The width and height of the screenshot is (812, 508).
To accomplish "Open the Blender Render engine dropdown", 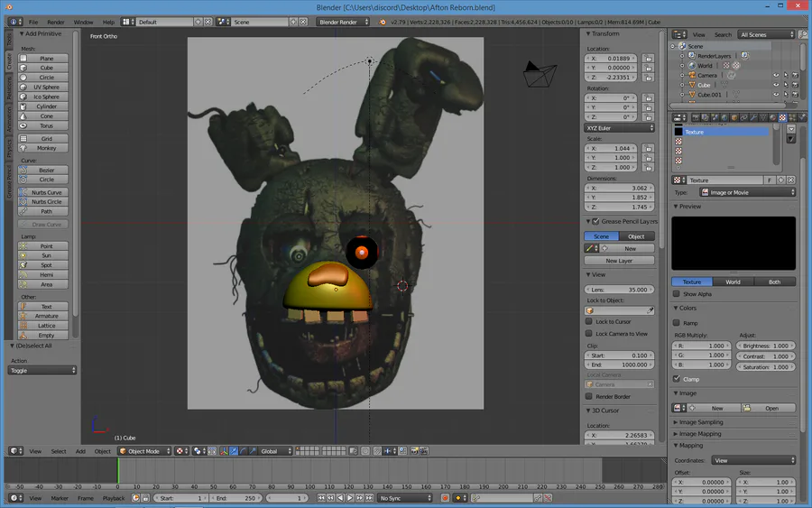I will 343,22.
